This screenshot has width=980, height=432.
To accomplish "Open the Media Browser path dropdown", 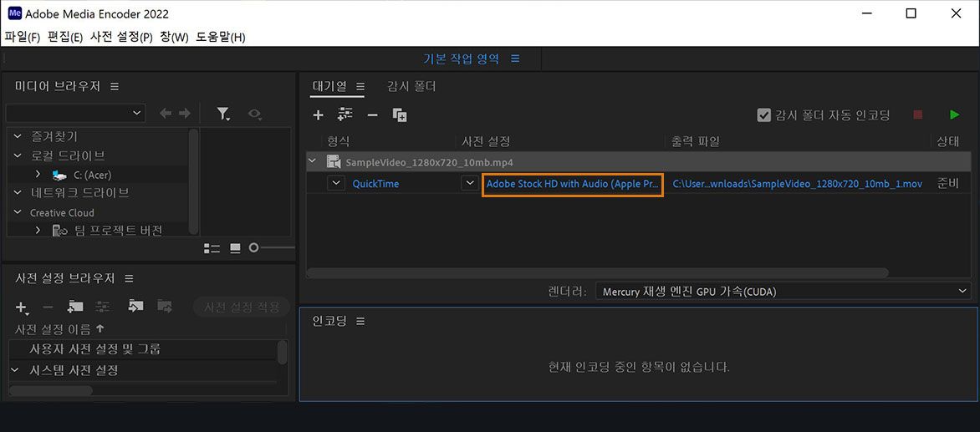I will pos(75,113).
